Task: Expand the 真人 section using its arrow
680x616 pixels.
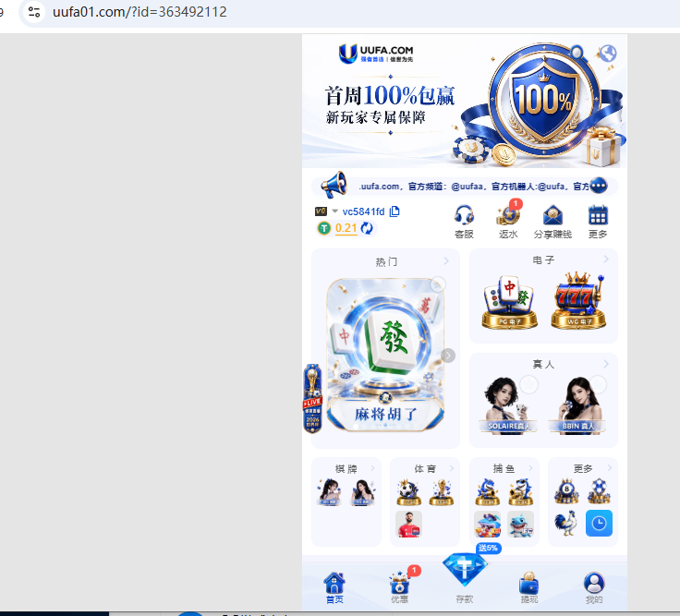Action: (606, 364)
